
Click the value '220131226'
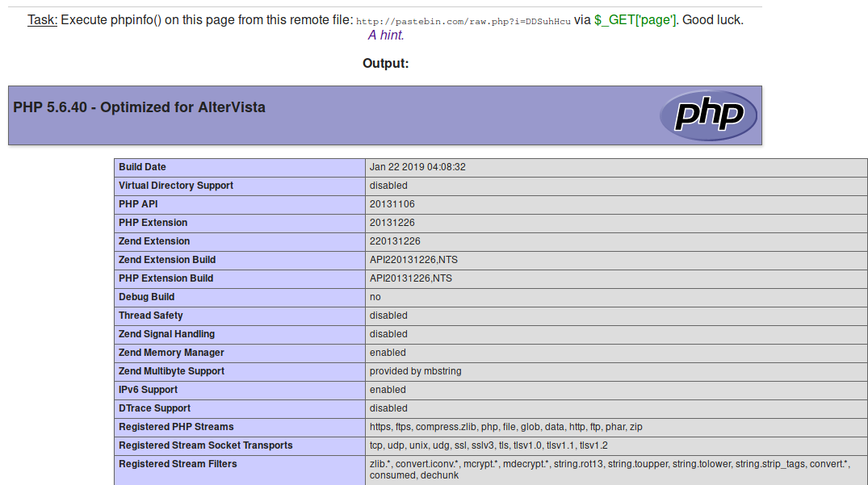pos(395,241)
